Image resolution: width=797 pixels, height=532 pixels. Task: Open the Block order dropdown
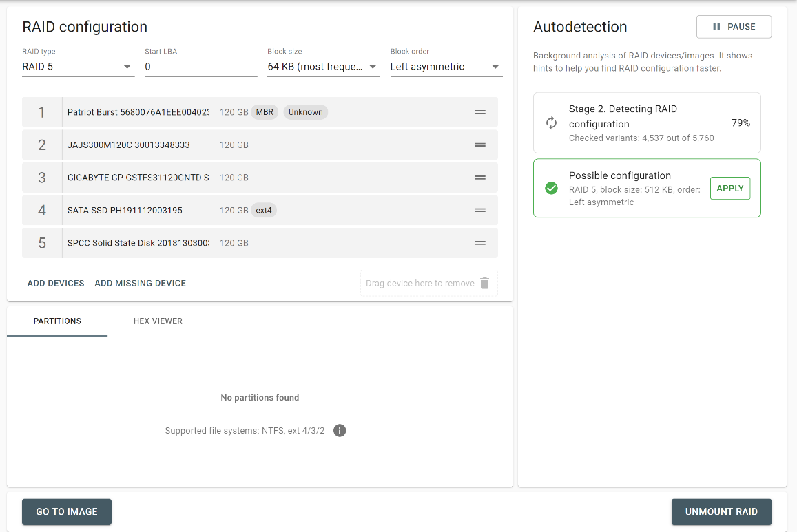pos(446,67)
